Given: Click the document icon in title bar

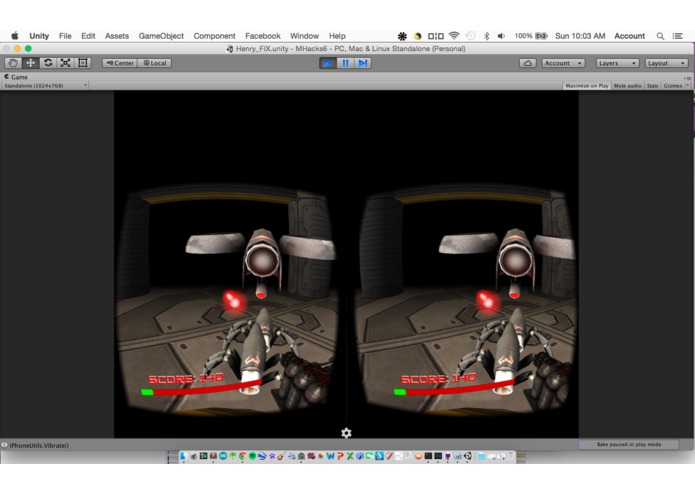Looking at the screenshot, I should (230, 49).
